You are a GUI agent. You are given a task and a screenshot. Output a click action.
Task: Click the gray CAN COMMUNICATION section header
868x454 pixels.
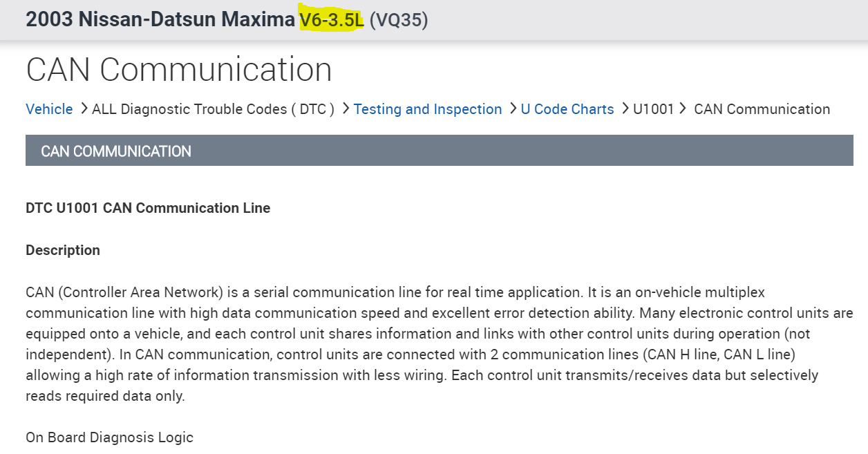coord(439,151)
